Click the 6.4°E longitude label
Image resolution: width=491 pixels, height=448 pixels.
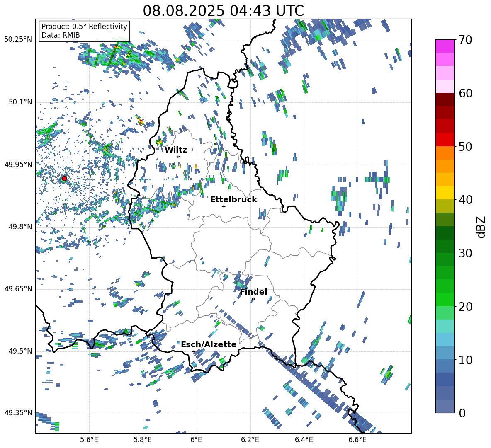click(304, 440)
